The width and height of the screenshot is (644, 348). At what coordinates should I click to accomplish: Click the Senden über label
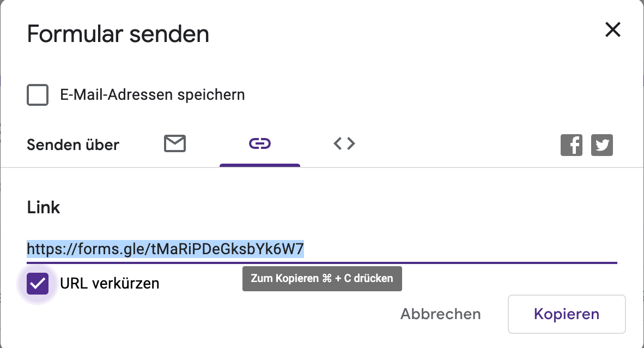coord(73,145)
